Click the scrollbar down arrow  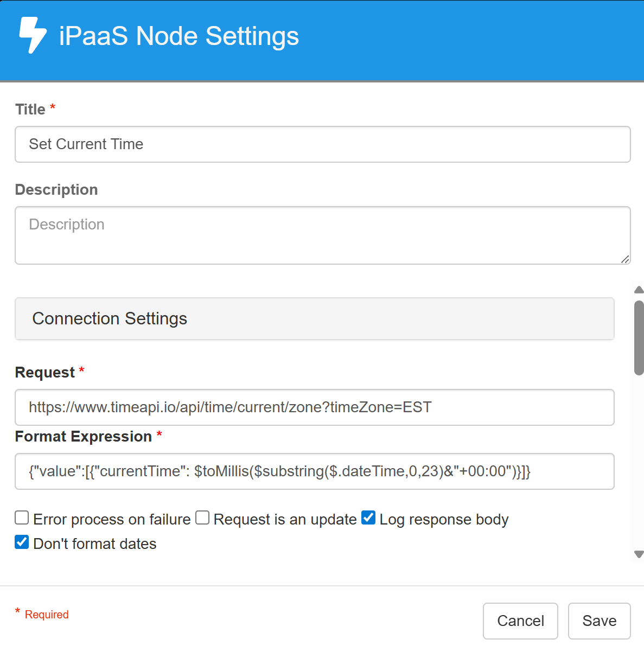[x=639, y=554]
